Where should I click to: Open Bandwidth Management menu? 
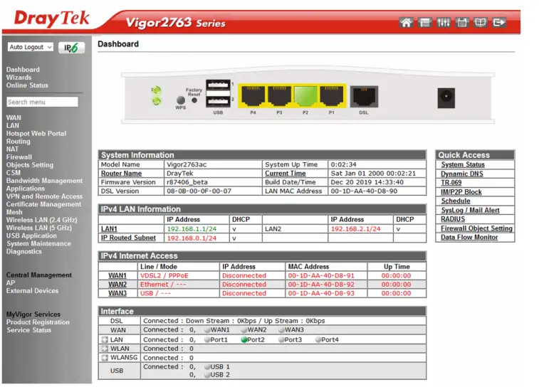44,181
